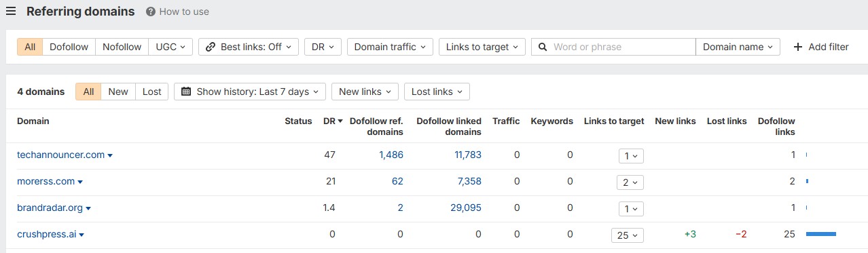Open the brandradar.org domain link
868x253 pixels.
pos(50,208)
